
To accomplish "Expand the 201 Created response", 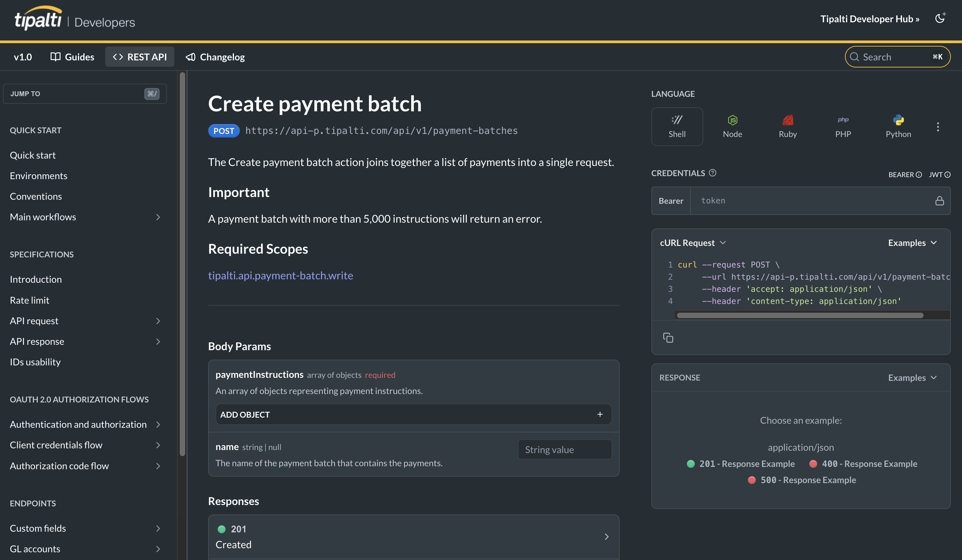I will [414, 537].
